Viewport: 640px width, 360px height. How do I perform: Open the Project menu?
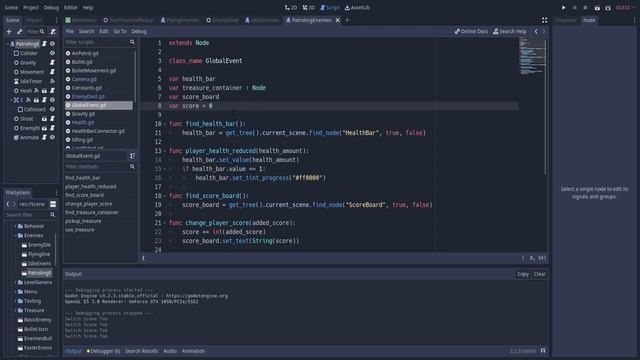[31, 7]
